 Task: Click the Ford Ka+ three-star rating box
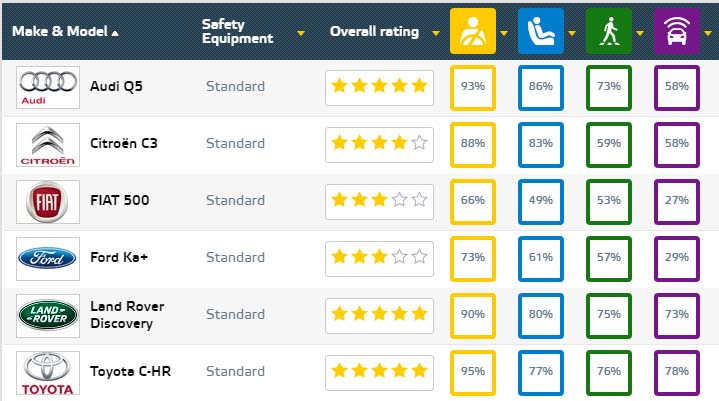point(379,258)
